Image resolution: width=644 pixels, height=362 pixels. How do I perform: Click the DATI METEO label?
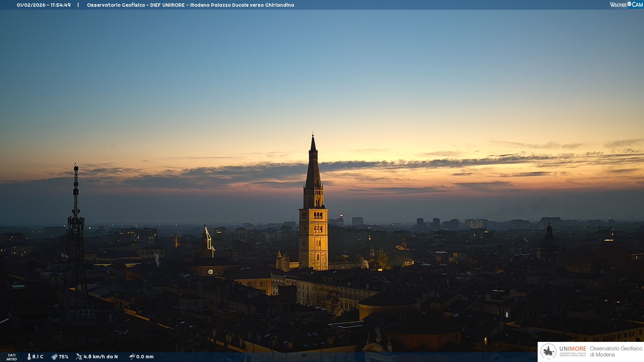point(12,357)
